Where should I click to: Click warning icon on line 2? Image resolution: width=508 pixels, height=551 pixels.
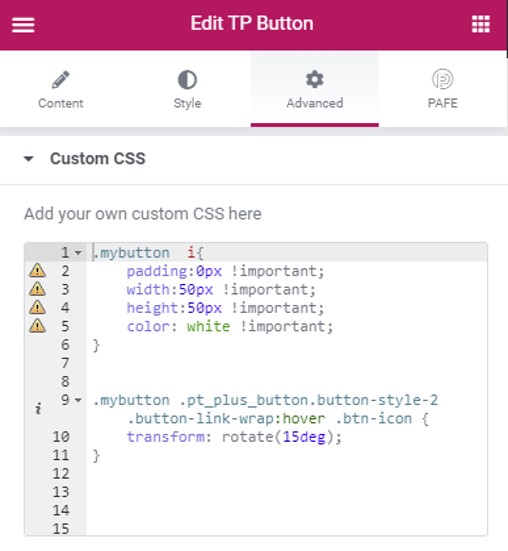[37, 271]
